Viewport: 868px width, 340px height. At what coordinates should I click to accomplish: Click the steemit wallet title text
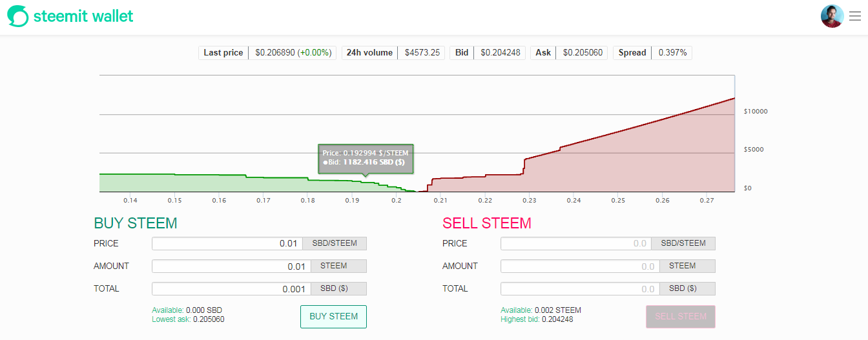coord(83,15)
